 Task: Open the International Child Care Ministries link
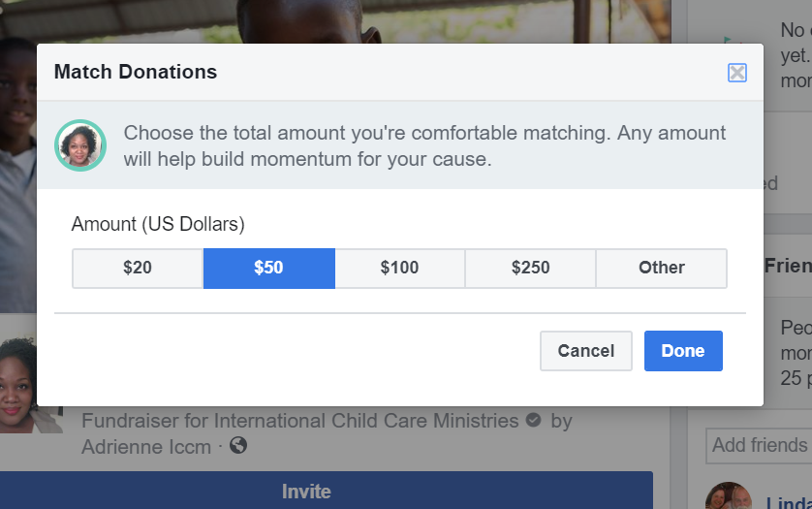click(x=366, y=421)
